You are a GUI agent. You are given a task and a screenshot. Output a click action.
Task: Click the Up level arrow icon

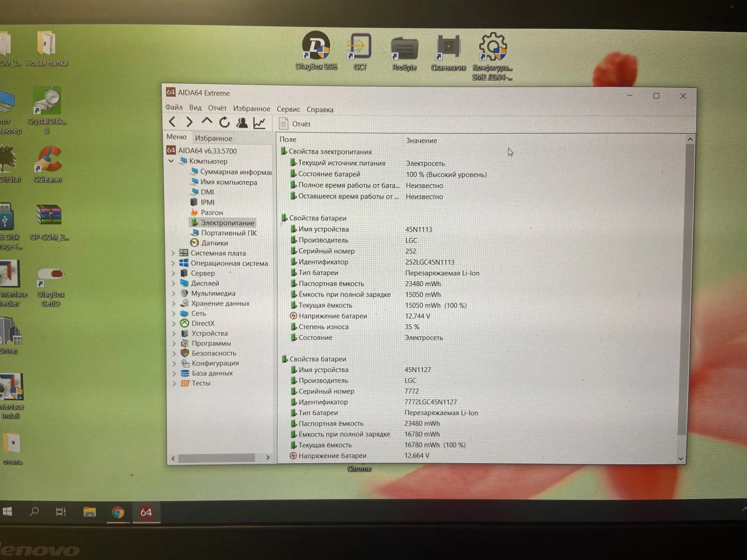(207, 121)
